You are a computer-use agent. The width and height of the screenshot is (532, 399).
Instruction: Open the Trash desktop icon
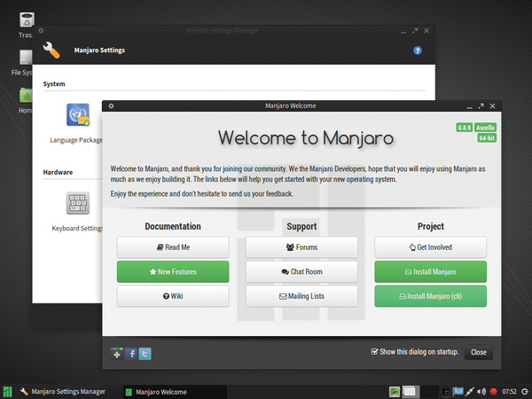27,20
